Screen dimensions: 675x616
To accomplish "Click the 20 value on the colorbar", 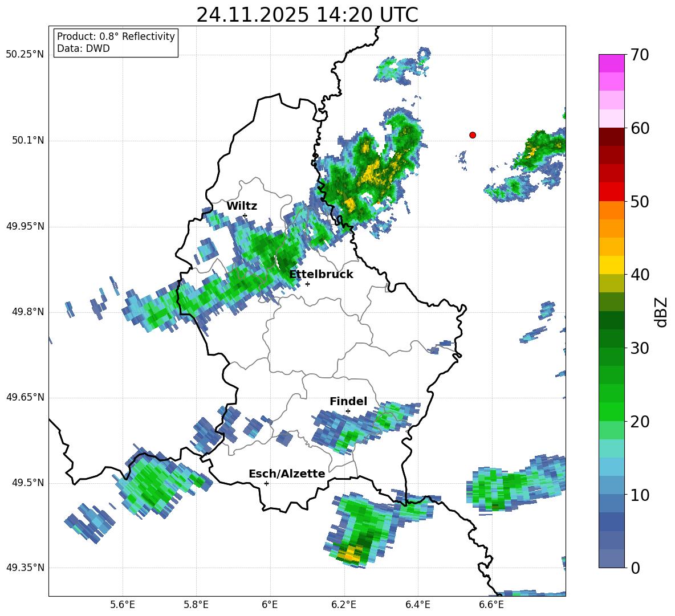I will click(640, 422).
